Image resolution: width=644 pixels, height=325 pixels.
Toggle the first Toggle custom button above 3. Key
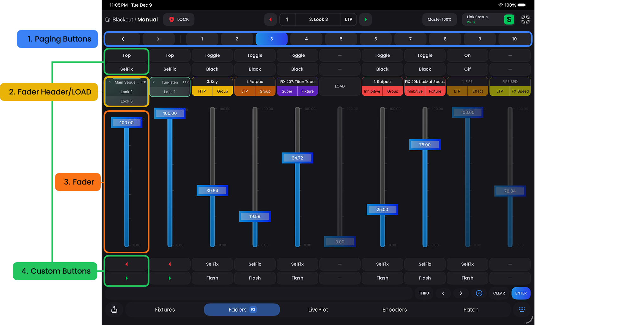click(x=212, y=55)
